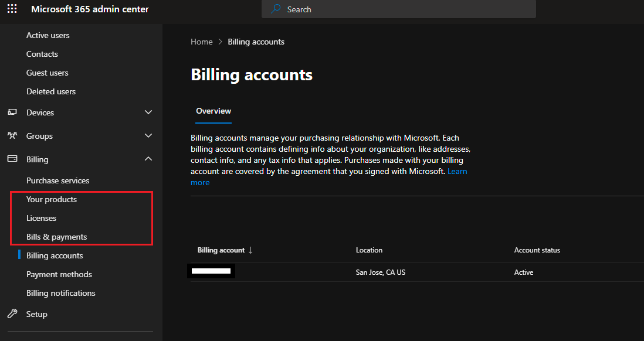This screenshot has height=341, width=644.
Task: Go to Purchase services
Action: click(x=57, y=180)
